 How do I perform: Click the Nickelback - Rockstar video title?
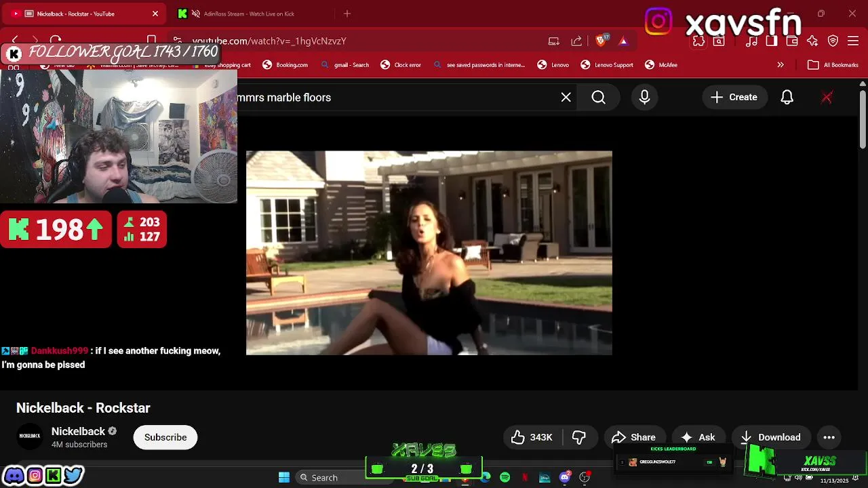tap(83, 408)
